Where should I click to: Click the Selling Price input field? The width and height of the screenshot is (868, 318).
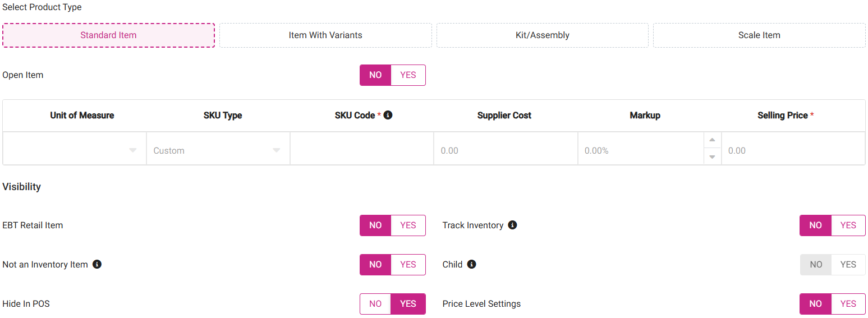click(x=793, y=150)
